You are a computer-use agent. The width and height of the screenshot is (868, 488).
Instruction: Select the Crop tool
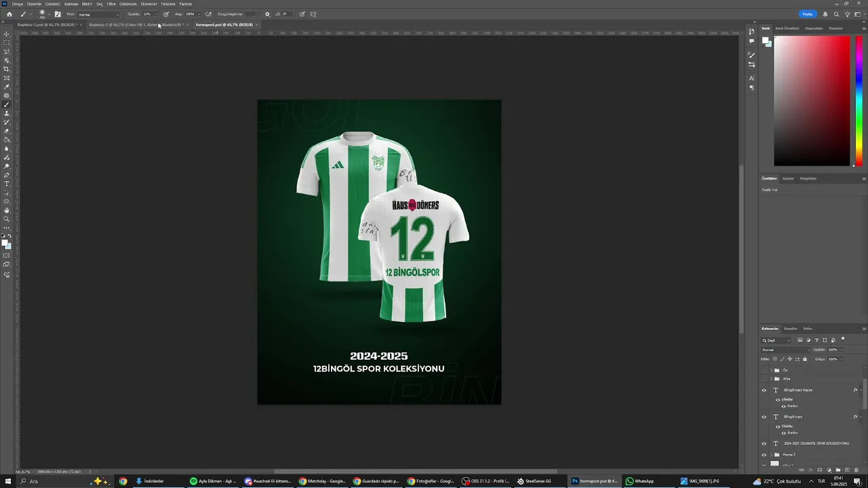pyautogui.click(x=7, y=69)
